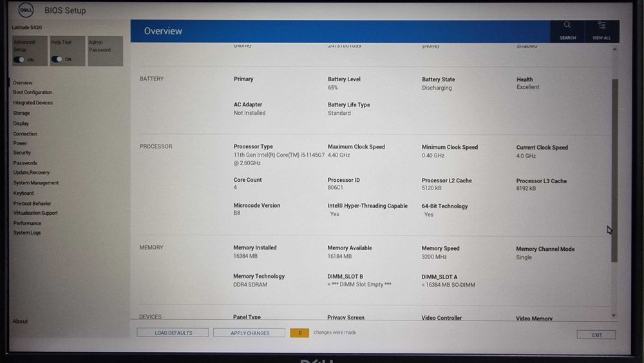
Task: Open the Admin Password tile
Action: click(105, 51)
